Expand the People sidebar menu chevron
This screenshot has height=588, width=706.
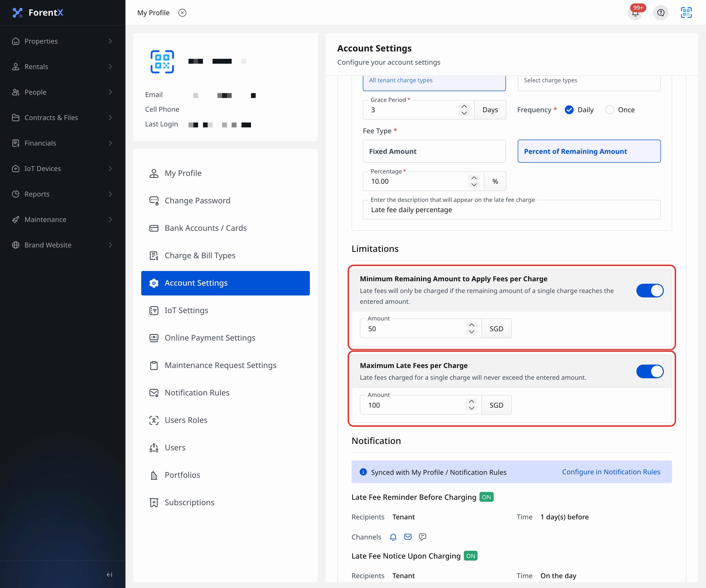pyautogui.click(x=110, y=92)
